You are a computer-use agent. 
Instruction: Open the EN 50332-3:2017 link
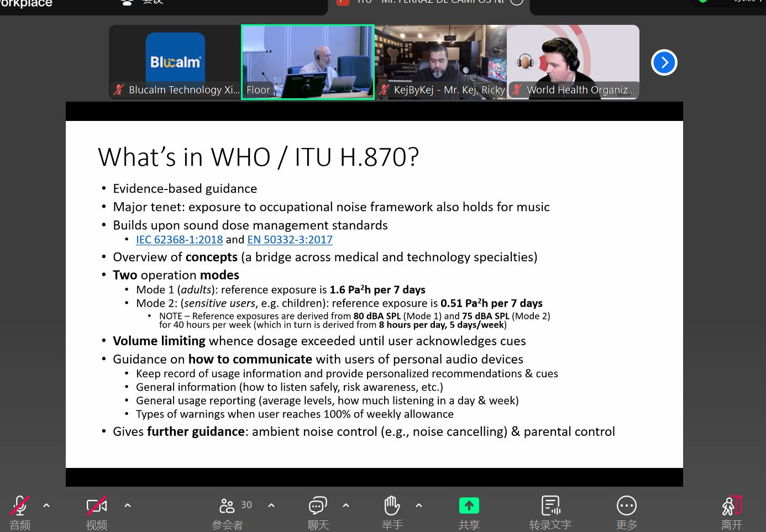click(290, 240)
